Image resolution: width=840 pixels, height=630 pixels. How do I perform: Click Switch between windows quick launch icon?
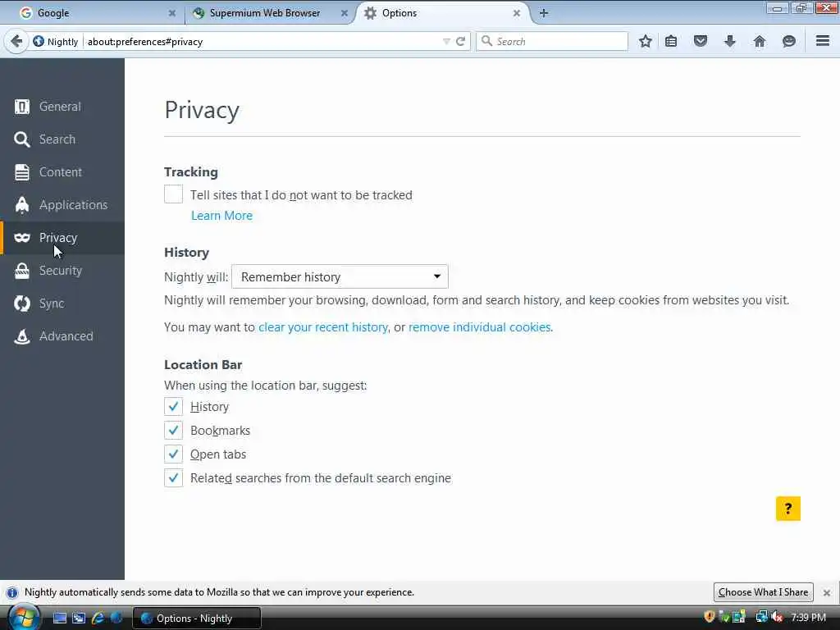(79, 619)
